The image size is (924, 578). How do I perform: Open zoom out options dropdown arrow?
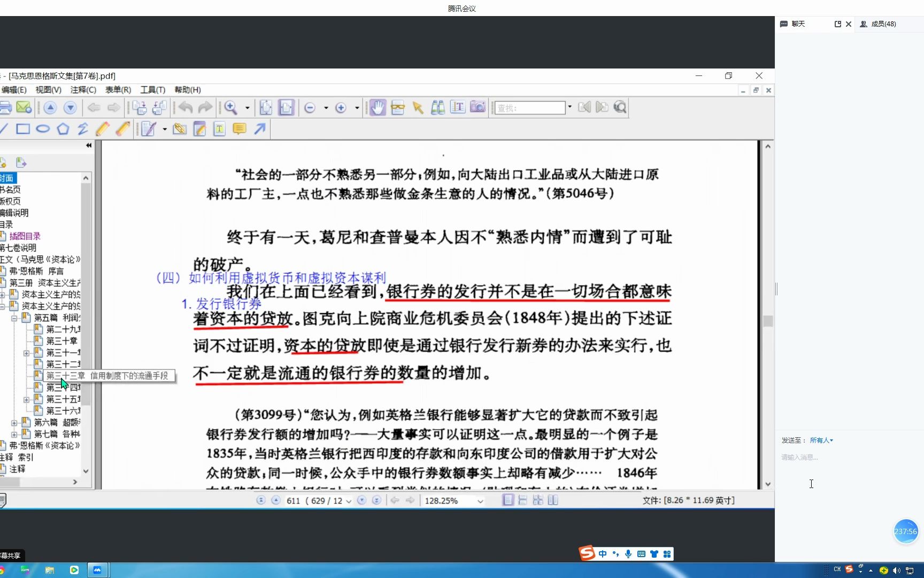click(326, 108)
